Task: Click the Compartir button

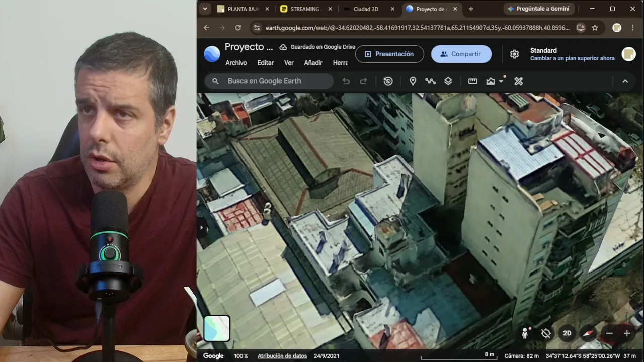Action: [461, 54]
